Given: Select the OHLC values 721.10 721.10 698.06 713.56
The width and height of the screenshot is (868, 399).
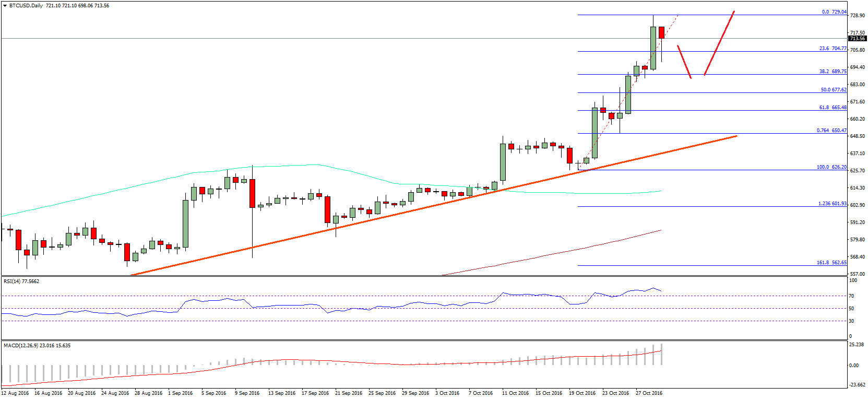Looking at the screenshot, I should click(x=77, y=6).
